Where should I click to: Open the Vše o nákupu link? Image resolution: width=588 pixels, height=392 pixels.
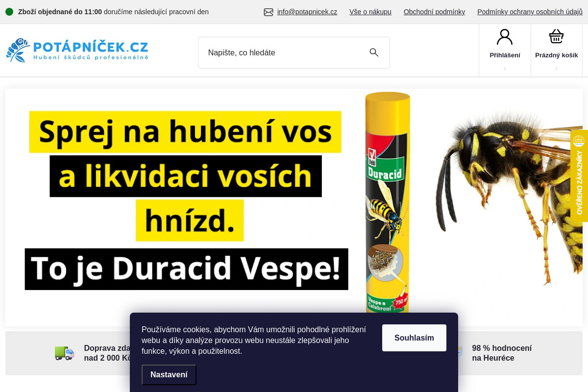pyautogui.click(x=370, y=12)
